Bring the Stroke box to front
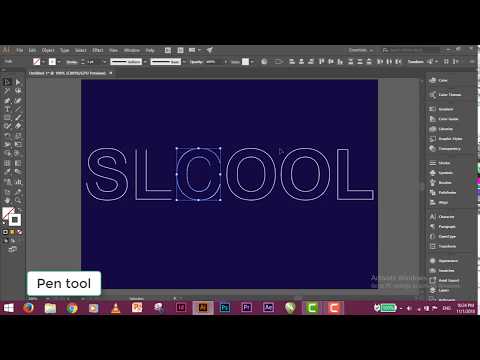480x360 pixels. (x=15, y=220)
